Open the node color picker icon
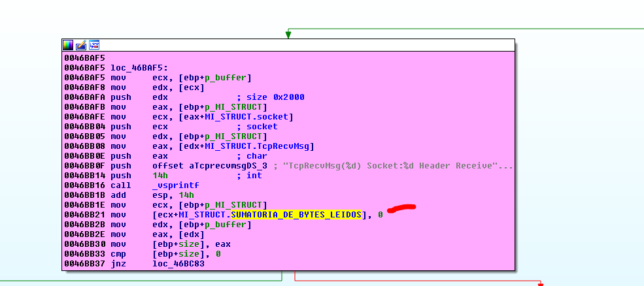Viewport: 644px width, 286px height. (x=68, y=45)
